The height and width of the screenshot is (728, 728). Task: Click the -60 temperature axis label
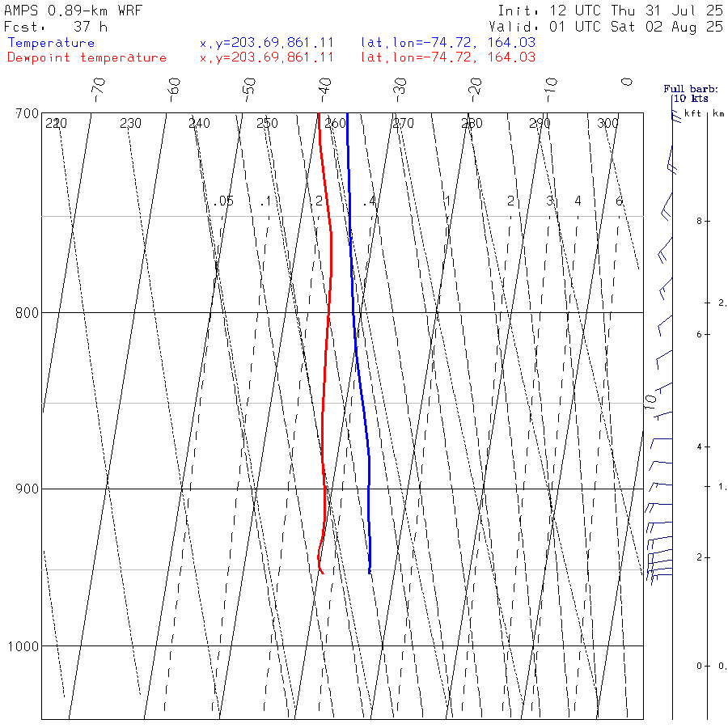coord(174,89)
